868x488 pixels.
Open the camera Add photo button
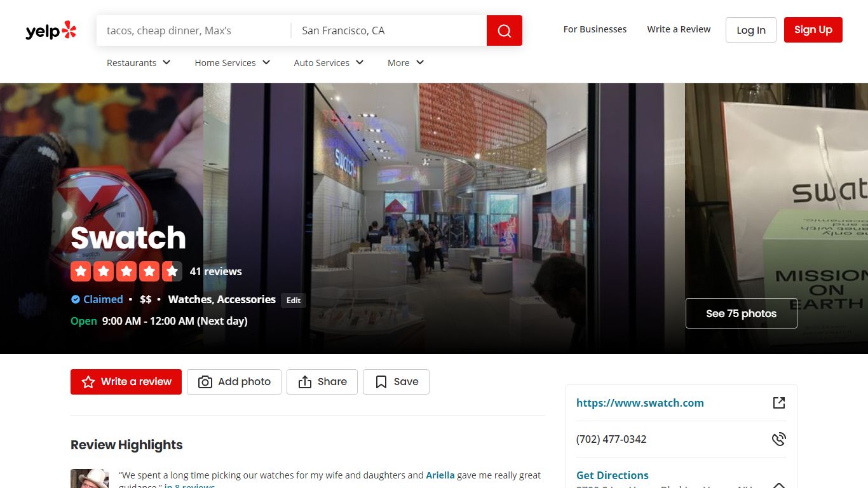click(234, 382)
